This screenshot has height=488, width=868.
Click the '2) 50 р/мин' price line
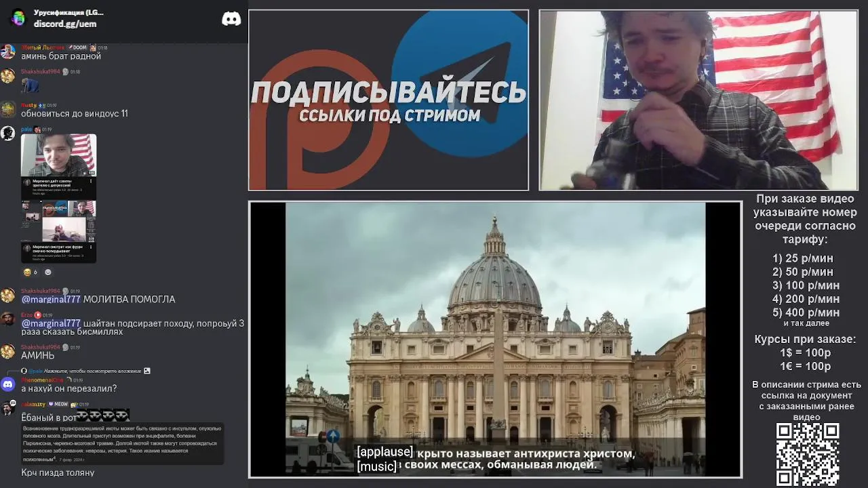(803, 272)
